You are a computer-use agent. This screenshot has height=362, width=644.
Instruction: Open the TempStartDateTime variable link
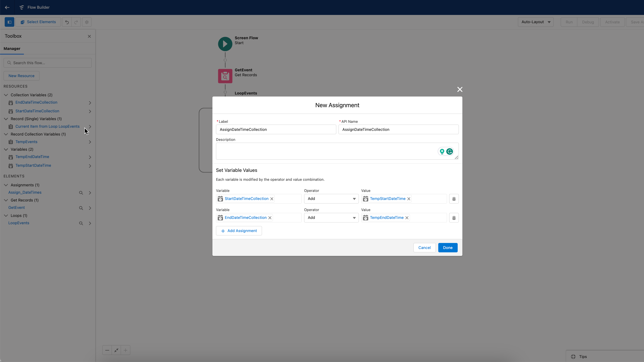pos(33,166)
